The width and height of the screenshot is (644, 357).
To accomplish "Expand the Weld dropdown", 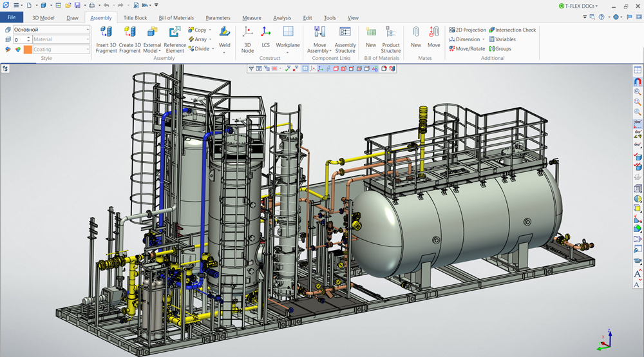I will coord(224,52).
